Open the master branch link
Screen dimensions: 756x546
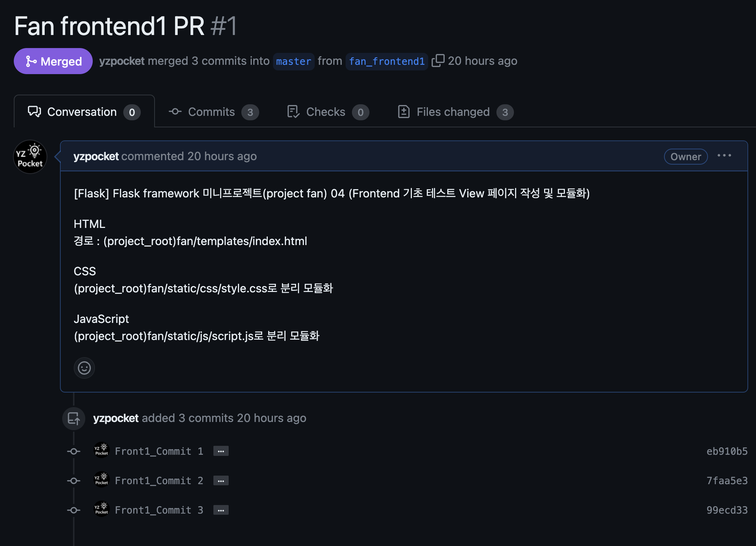tap(293, 61)
